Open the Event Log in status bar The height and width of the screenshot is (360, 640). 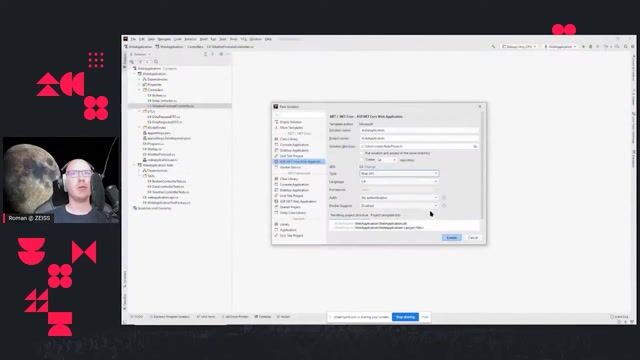(x=619, y=317)
